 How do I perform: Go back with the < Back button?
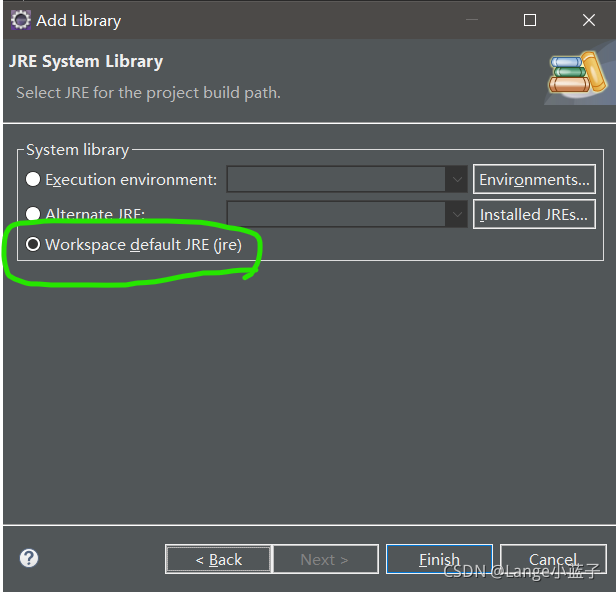(218, 559)
